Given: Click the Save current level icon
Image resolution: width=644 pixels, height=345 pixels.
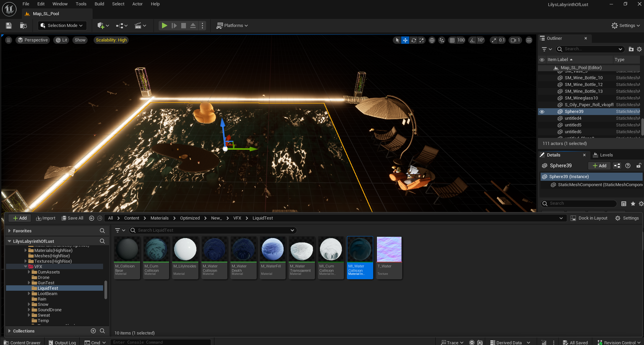Looking at the screenshot, I should pos(9,26).
